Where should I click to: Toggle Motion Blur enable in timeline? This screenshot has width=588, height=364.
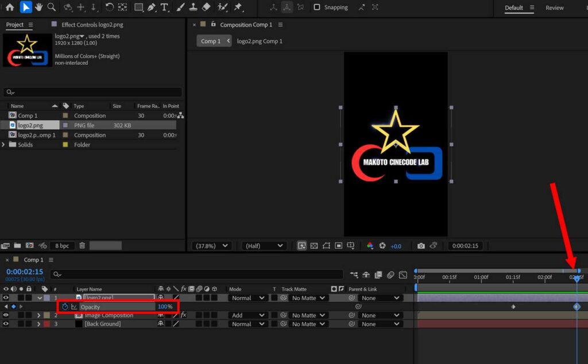(x=390, y=275)
